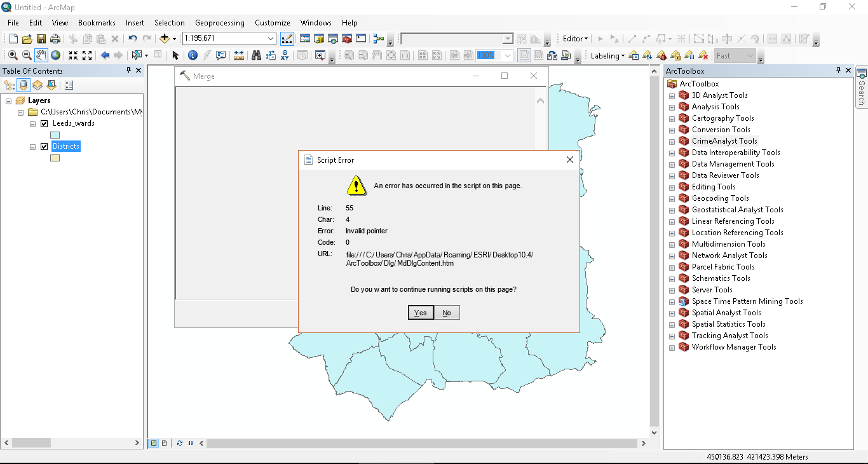Viewport: 868px width, 464px height.
Task: List TOC by Source
Action: (24, 85)
